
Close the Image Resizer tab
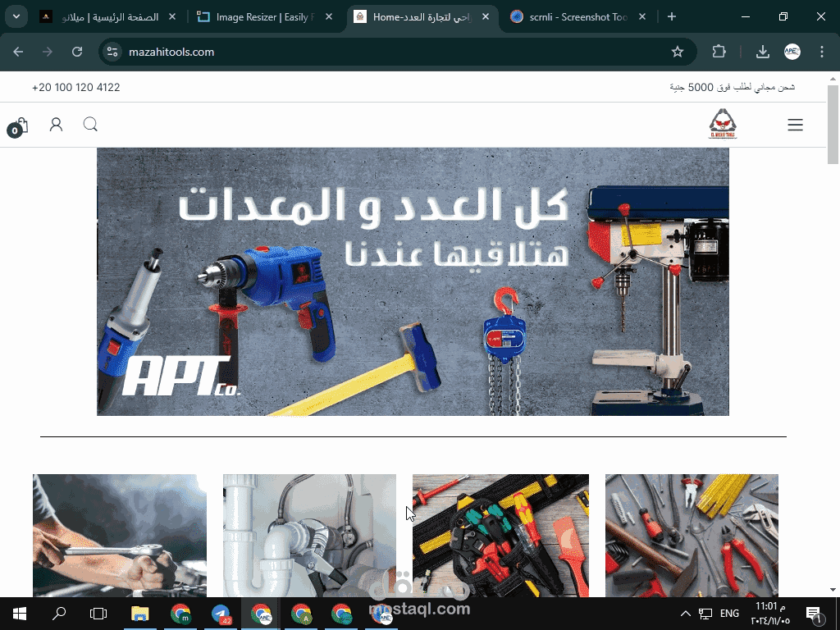[x=329, y=17]
